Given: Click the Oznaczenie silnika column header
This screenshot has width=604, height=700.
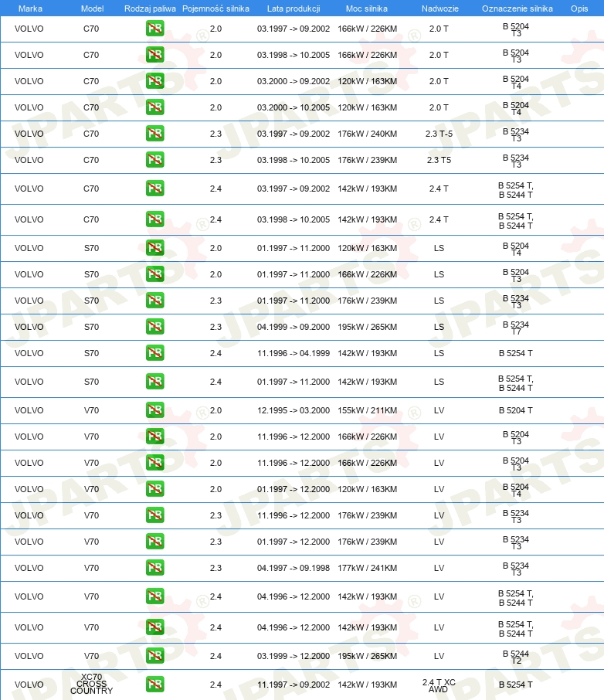Looking at the screenshot, I should [517, 8].
